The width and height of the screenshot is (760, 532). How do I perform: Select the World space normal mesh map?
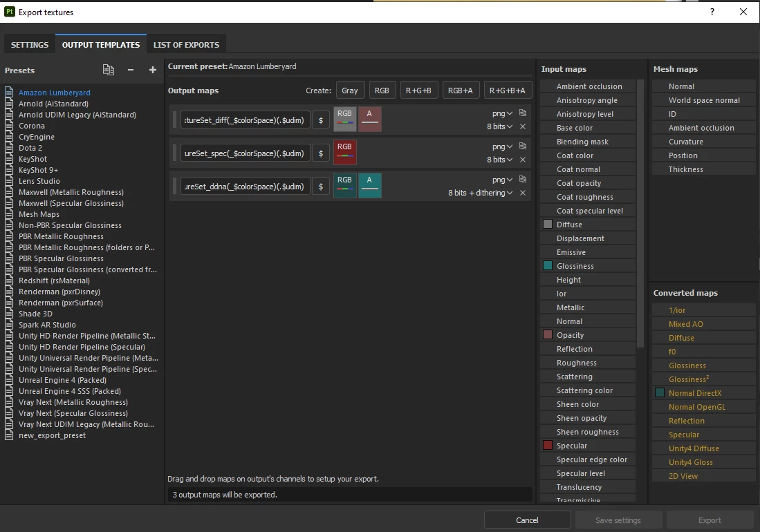click(704, 100)
